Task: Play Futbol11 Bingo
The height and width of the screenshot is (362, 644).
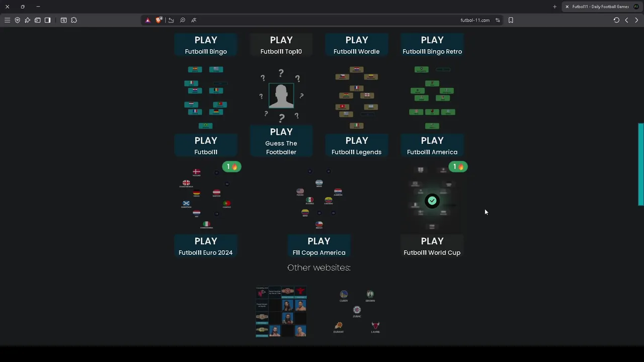Action: click(206, 45)
